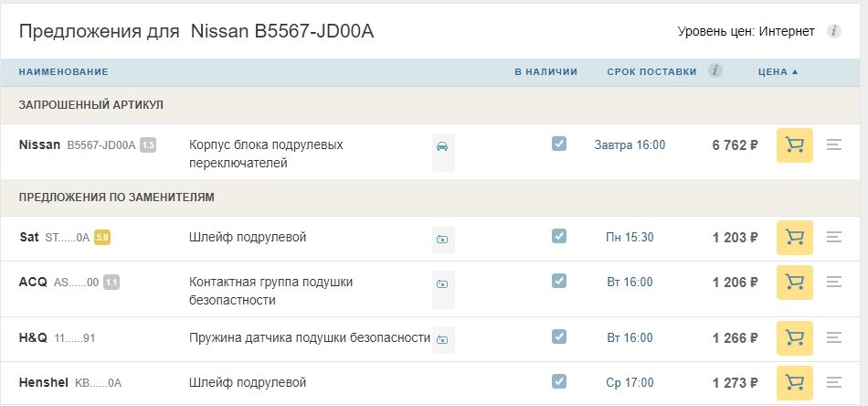This screenshot has height=406, width=868.
Task: Click article KB......0A
Action: (98, 383)
